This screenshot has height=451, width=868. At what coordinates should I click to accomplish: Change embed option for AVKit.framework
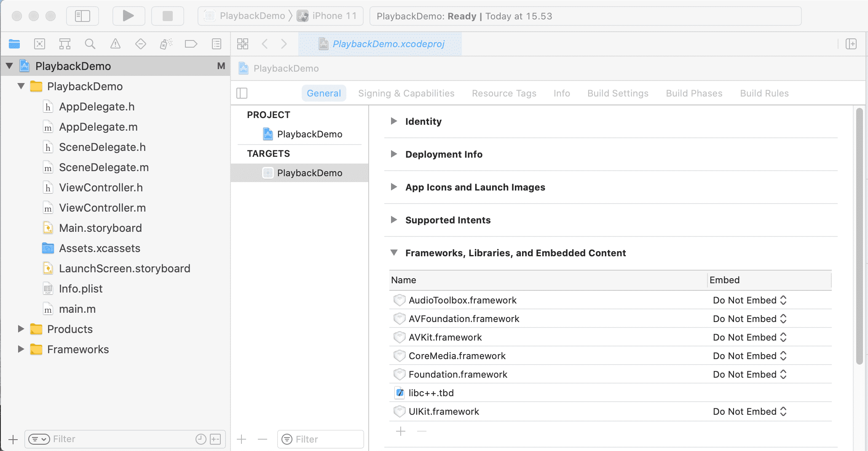[750, 337]
